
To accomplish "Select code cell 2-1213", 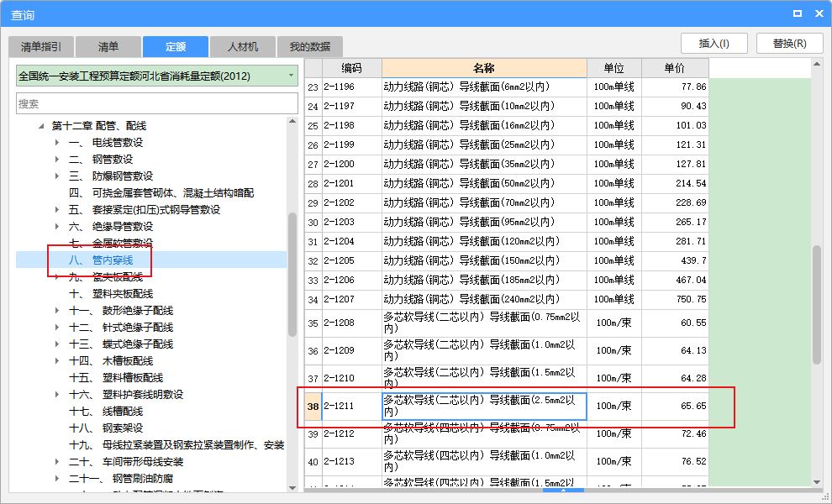I will pyautogui.click(x=351, y=461).
